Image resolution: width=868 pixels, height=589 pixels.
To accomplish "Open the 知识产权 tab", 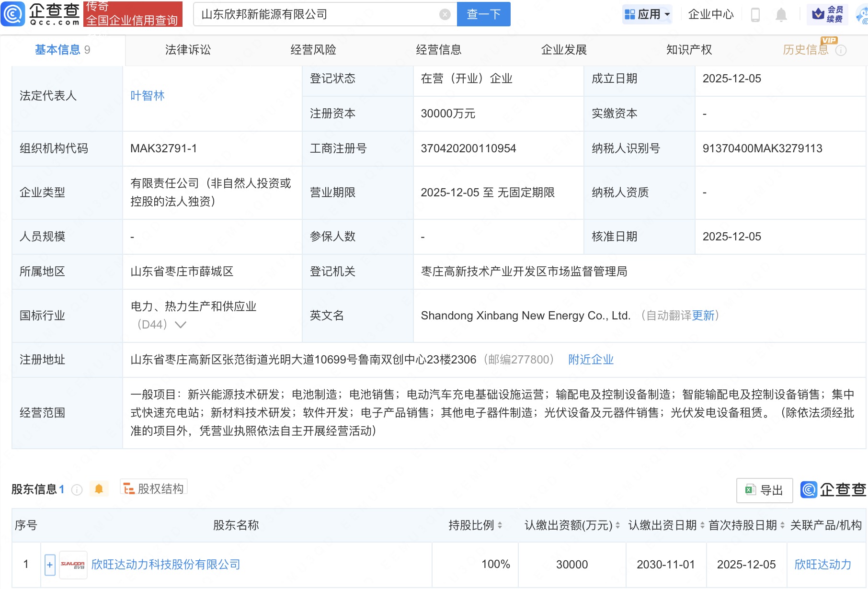I will click(688, 49).
